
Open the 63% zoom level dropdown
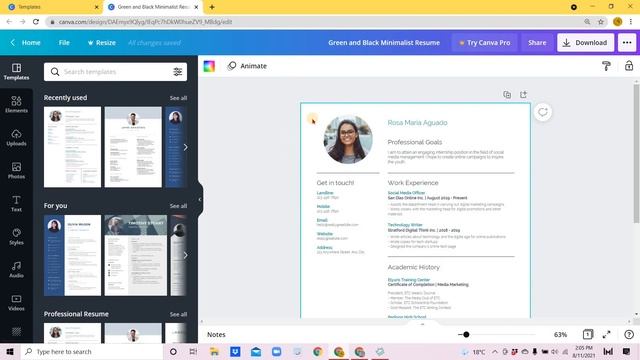560,335
